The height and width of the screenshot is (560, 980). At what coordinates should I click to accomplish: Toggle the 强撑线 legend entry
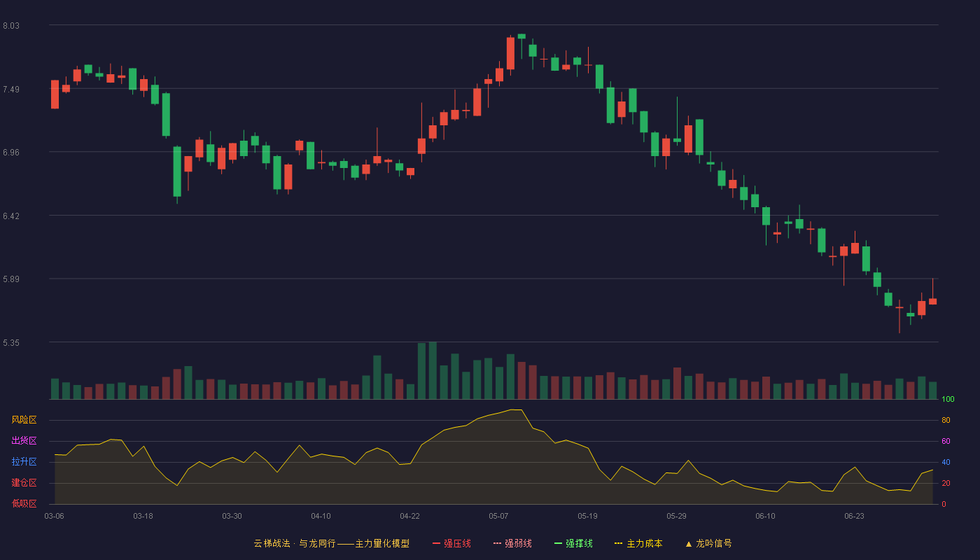[x=573, y=543]
